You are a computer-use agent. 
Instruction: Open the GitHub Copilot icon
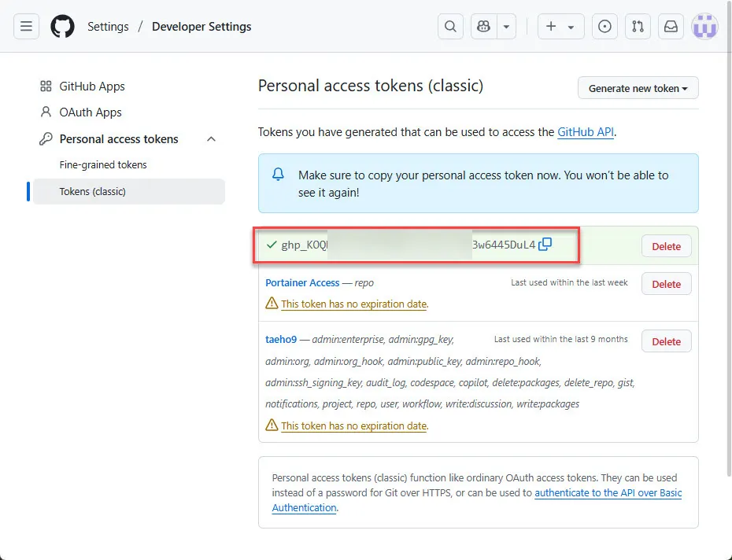coord(482,26)
